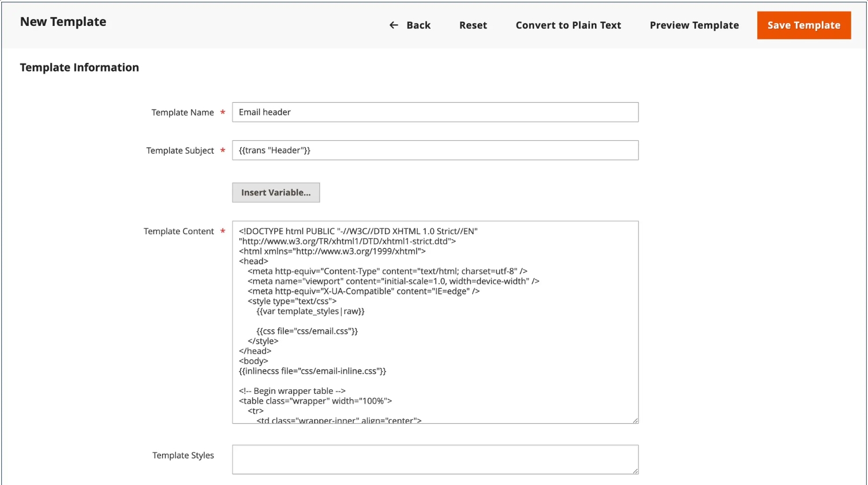
Task: Click the Template Styles resize handle
Action: pos(635,471)
